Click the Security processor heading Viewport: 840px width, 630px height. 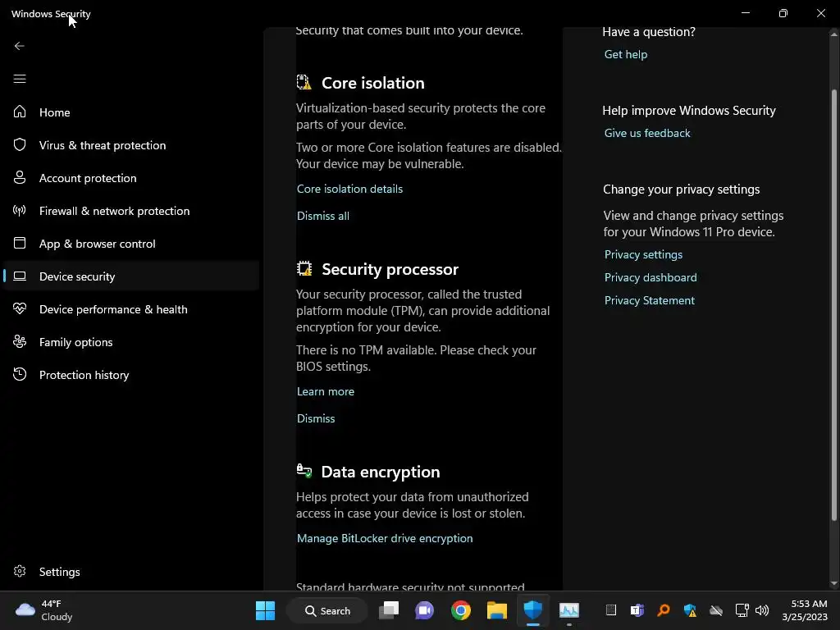[390, 269]
